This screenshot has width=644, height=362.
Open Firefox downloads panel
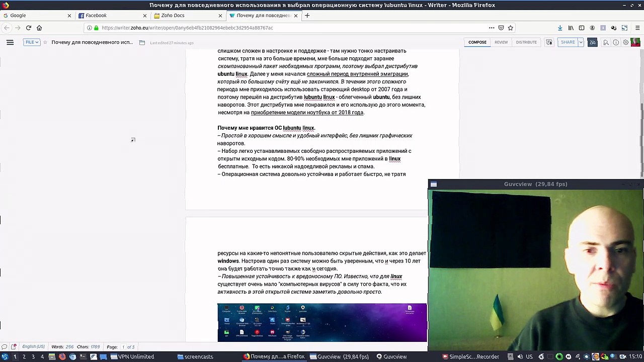pos(560,28)
